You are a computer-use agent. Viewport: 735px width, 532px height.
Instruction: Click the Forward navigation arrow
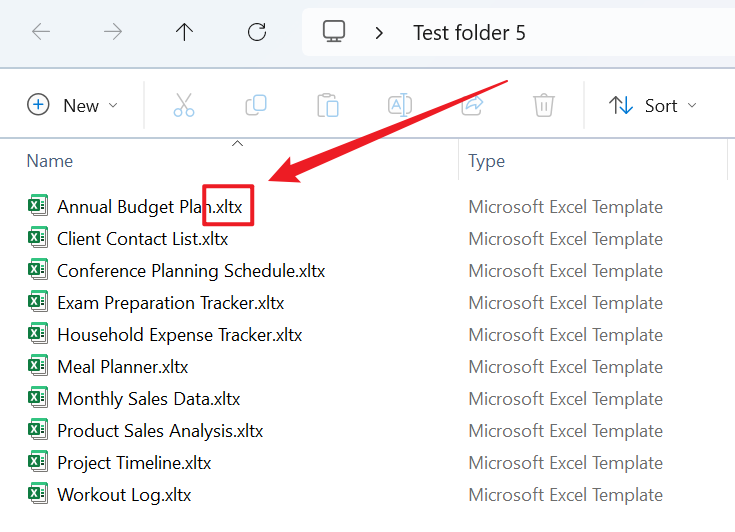click(113, 32)
